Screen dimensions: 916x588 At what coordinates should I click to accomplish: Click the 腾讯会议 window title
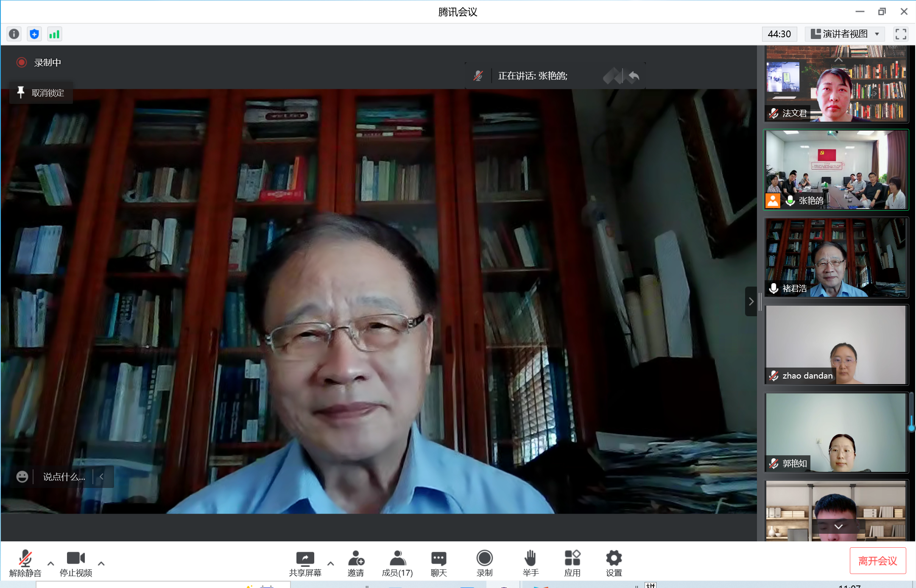(x=458, y=12)
